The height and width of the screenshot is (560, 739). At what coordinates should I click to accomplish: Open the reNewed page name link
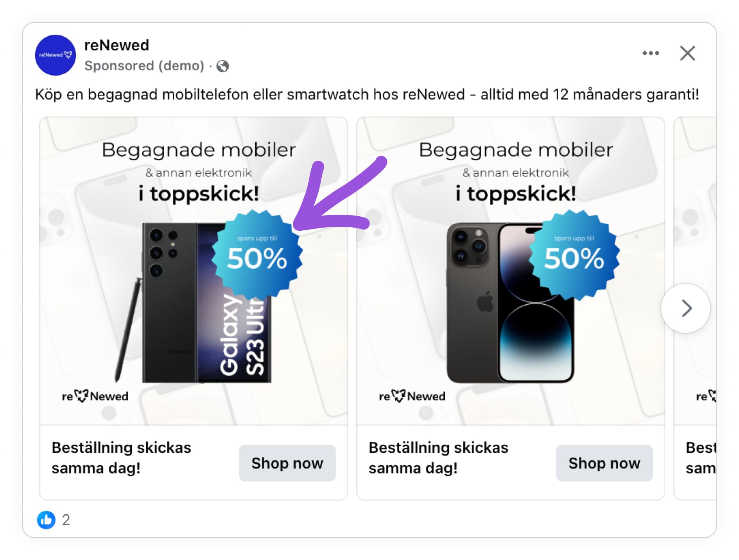pos(117,45)
